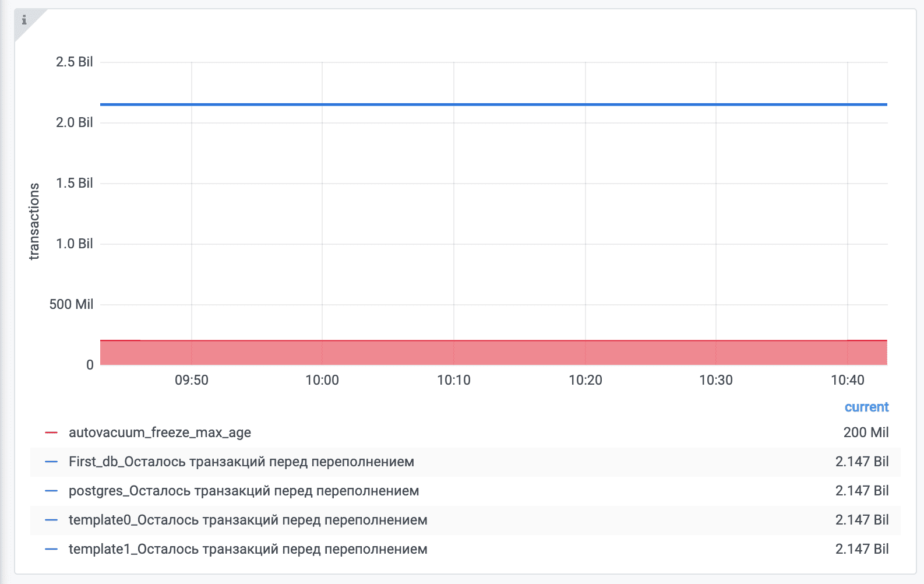Viewport: 924px width, 584px height.
Task: Open color picker for First_db series
Action: [51, 462]
